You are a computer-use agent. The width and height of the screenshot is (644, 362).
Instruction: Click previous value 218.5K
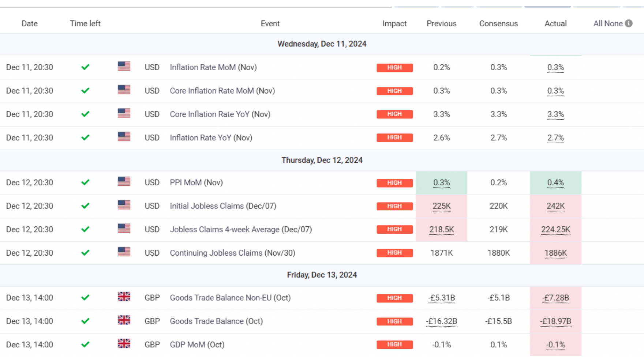tap(442, 229)
